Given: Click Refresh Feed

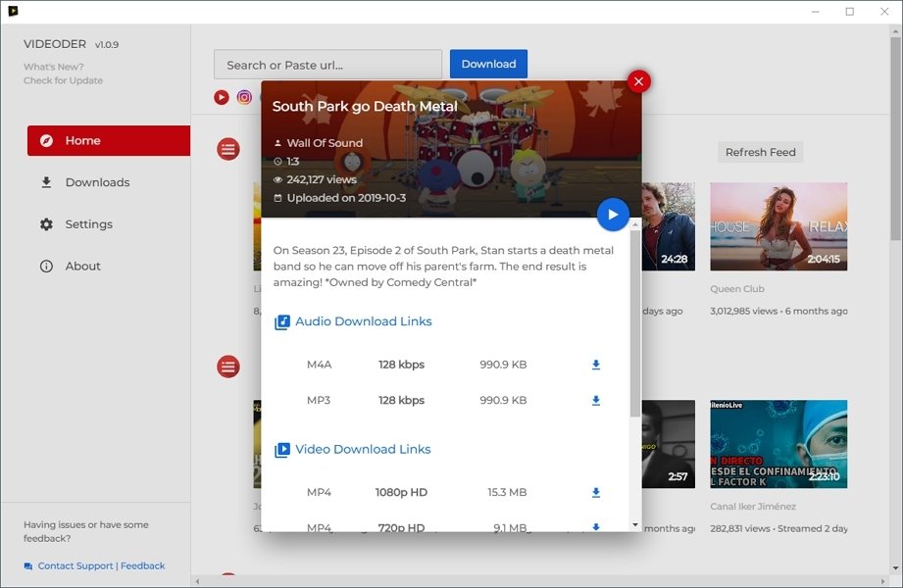Looking at the screenshot, I should click(760, 152).
